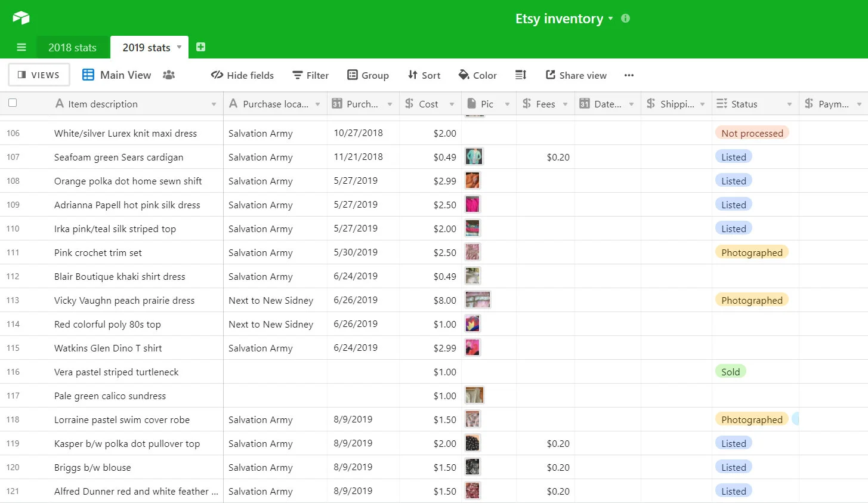868x503 pixels.
Task: Open the more options ellipsis
Action: (x=629, y=75)
